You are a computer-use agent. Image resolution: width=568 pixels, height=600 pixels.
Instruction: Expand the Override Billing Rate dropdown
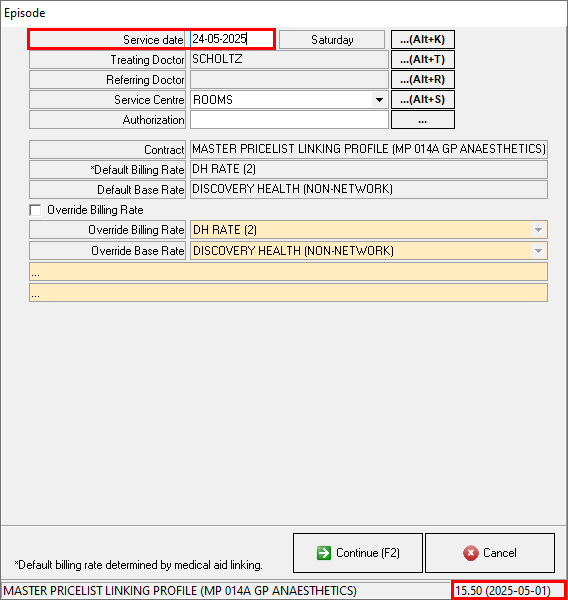coord(538,230)
